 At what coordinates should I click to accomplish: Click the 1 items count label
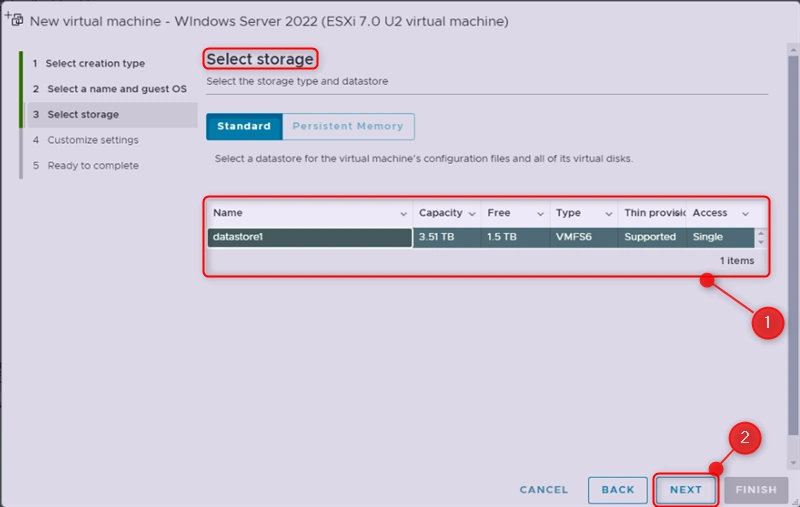click(737, 261)
